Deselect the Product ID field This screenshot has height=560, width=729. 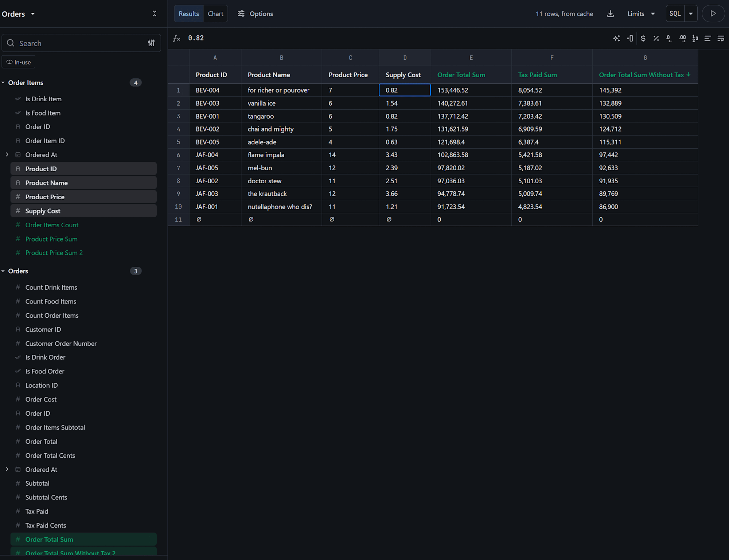83,169
